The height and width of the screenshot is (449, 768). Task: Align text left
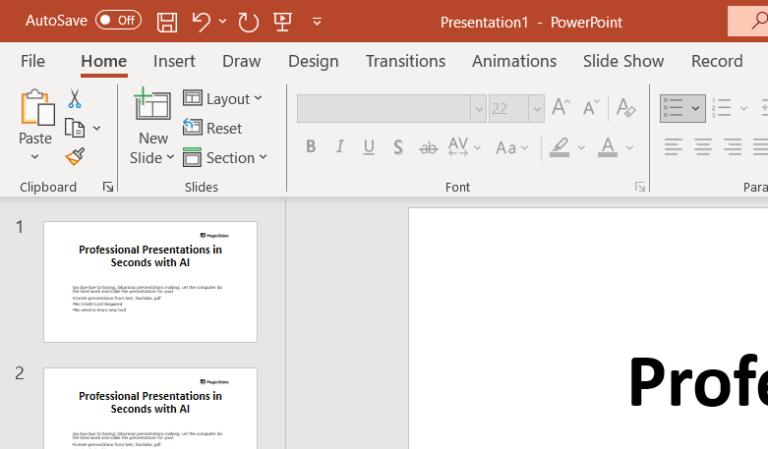673,146
